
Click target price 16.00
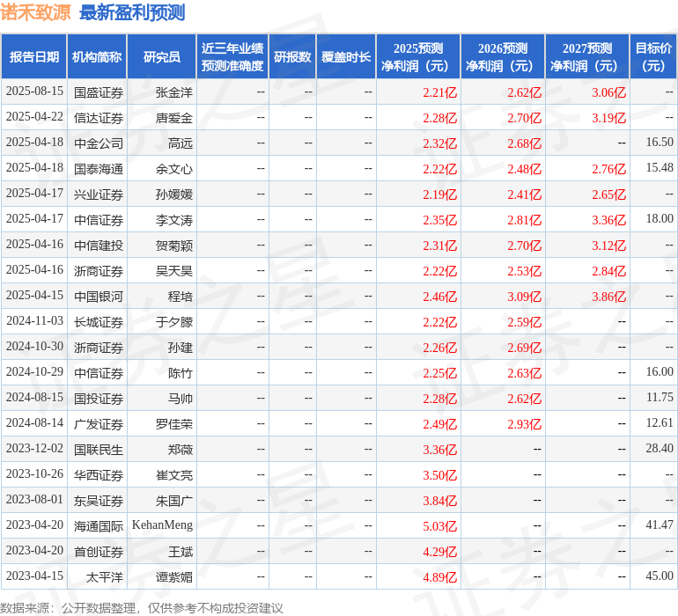click(660, 371)
